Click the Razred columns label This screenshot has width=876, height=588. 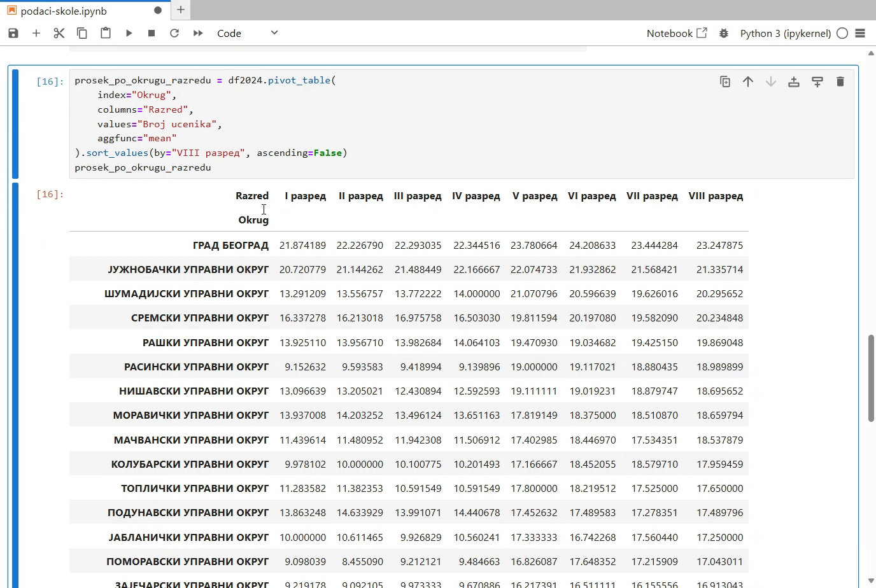pyautogui.click(x=252, y=196)
